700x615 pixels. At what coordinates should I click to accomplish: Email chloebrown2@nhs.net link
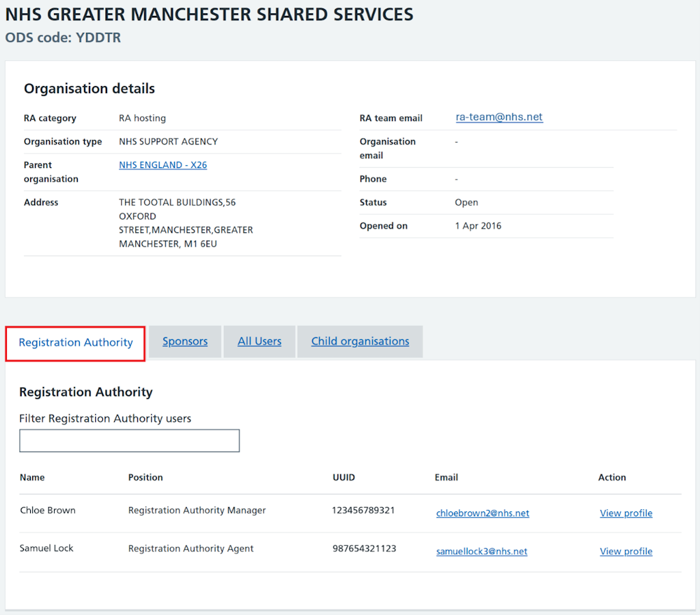point(482,513)
